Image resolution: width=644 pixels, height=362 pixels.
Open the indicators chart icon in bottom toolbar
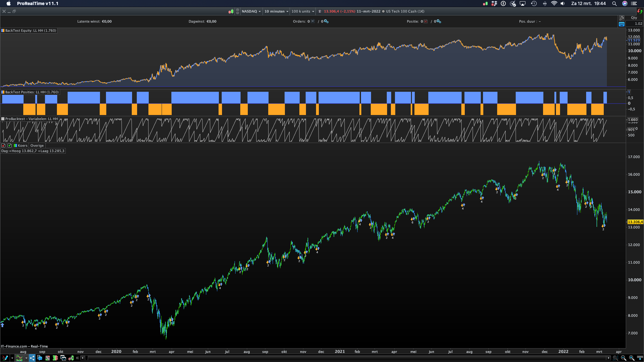click(x=19, y=358)
